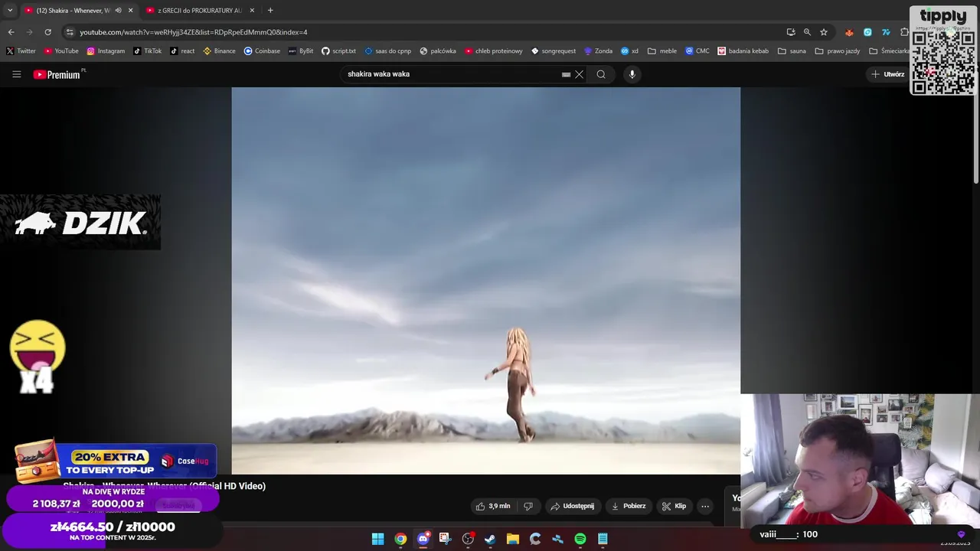Install app icon in address bar
The height and width of the screenshot is (551, 980).
(x=791, y=32)
